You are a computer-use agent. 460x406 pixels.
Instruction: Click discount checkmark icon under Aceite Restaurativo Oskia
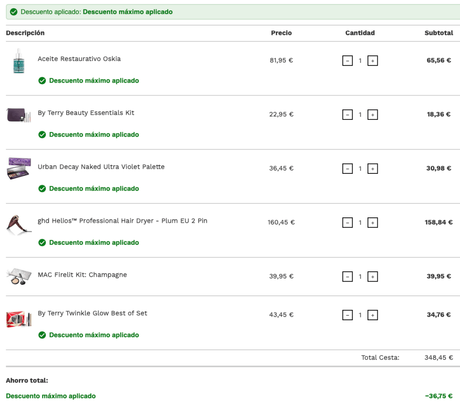click(42, 81)
